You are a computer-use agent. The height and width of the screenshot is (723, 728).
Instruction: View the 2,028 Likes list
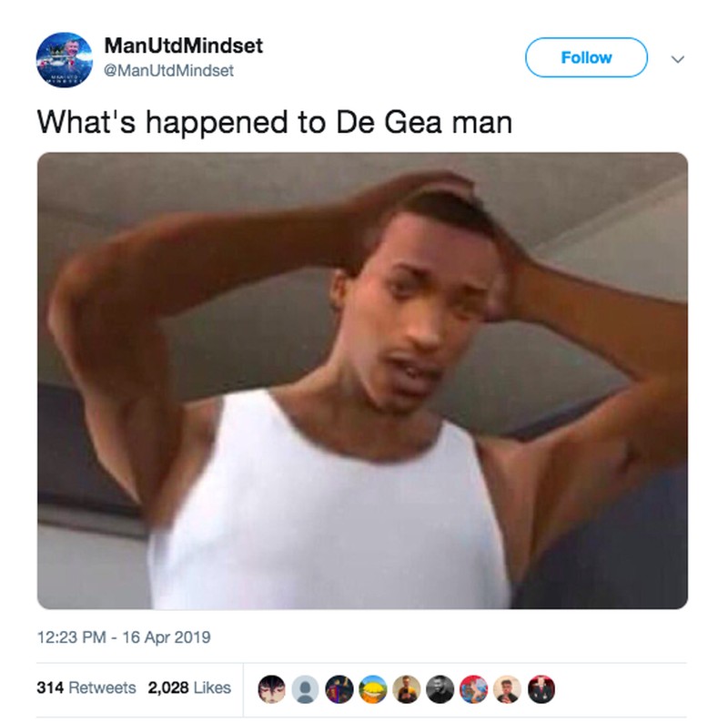coord(189,687)
